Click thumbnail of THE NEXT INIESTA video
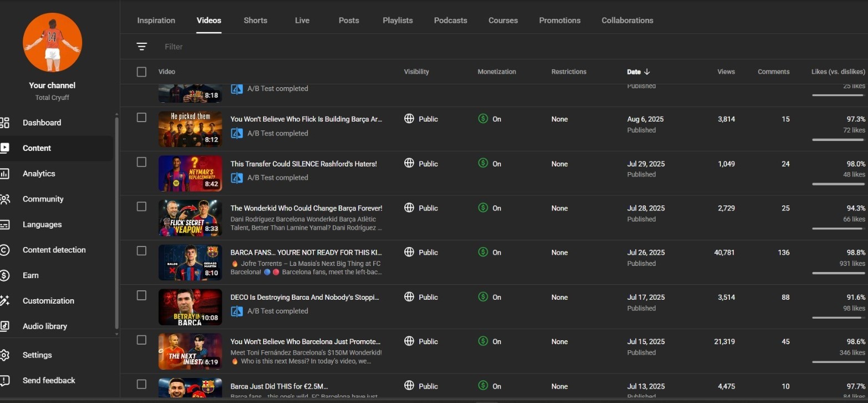Image resolution: width=868 pixels, height=403 pixels. pos(190,351)
